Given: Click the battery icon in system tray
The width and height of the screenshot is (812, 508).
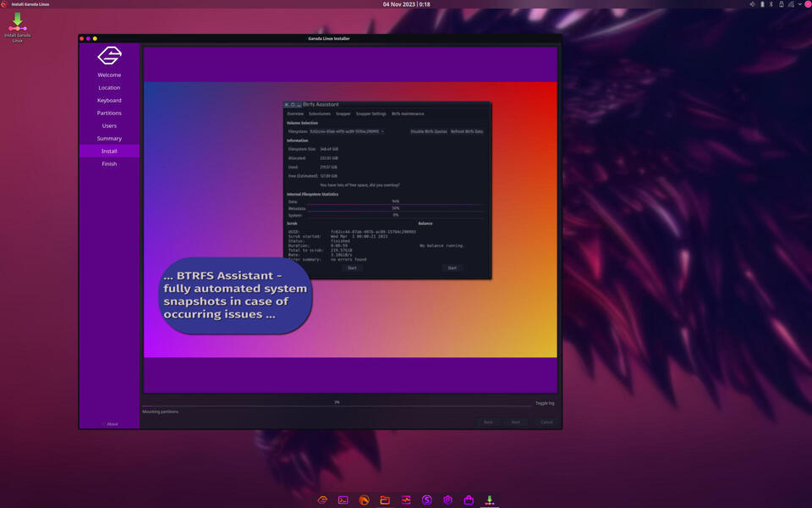Looking at the screenshot, I should pos(762,4).
